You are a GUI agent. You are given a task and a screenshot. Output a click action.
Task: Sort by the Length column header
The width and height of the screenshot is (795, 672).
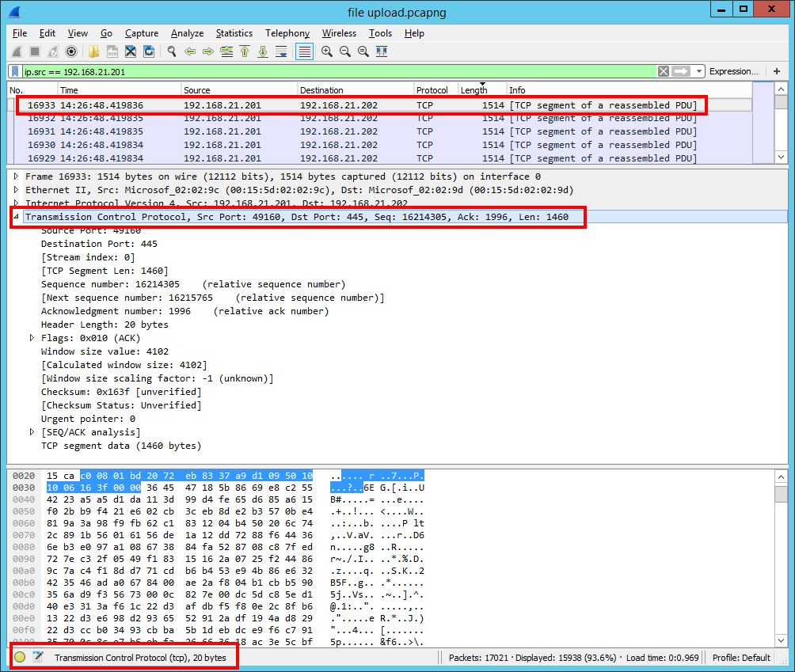tap(482, 90)
